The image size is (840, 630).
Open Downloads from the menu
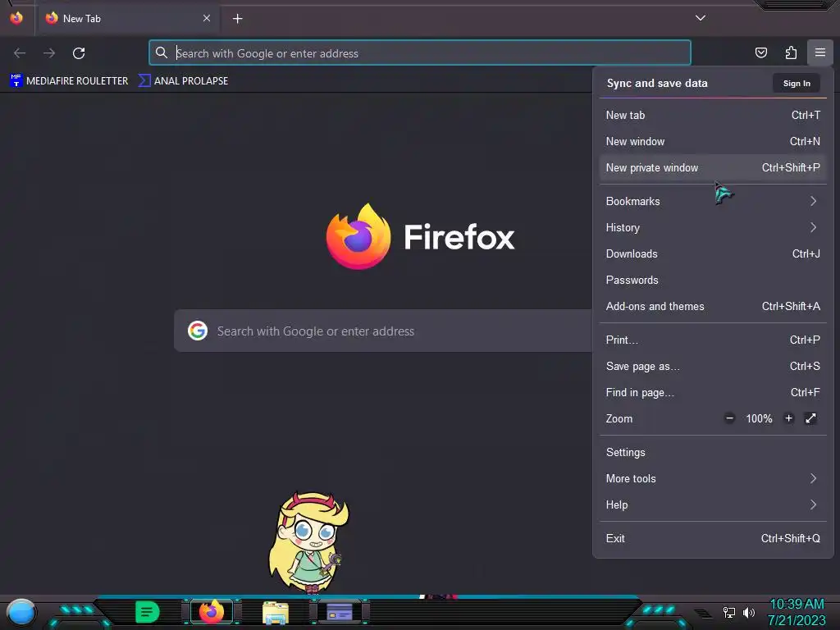point(713,254)
